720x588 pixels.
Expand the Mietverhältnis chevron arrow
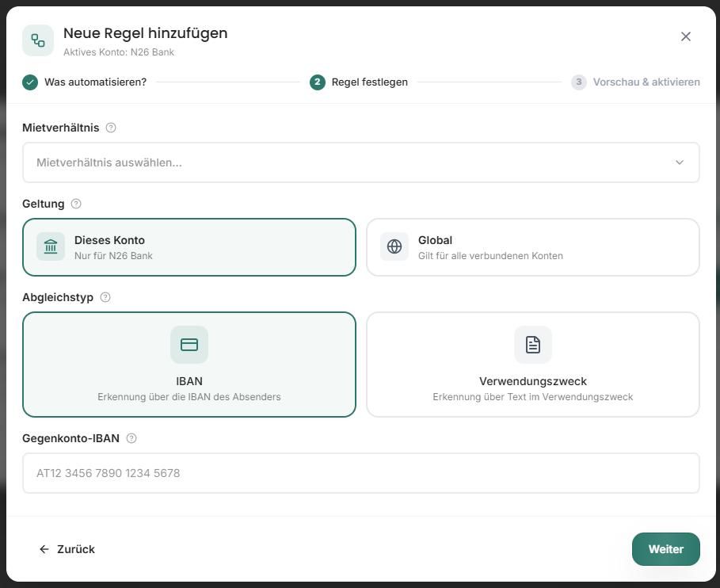tap(680, 162)
